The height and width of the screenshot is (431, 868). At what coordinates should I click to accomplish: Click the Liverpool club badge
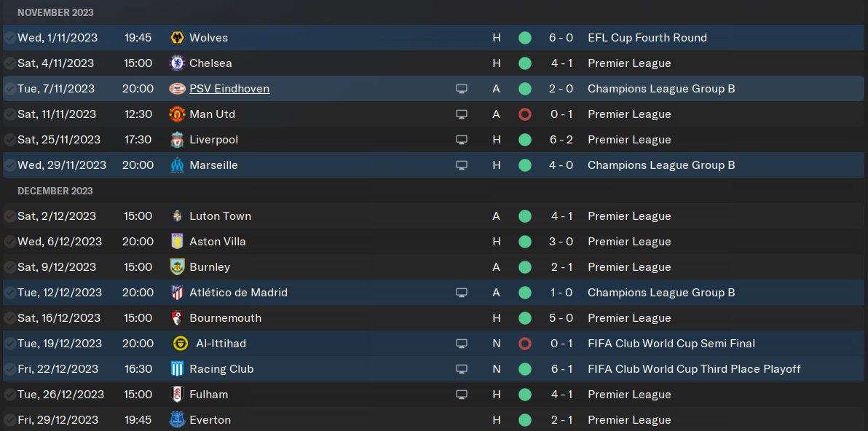[176, 140]
